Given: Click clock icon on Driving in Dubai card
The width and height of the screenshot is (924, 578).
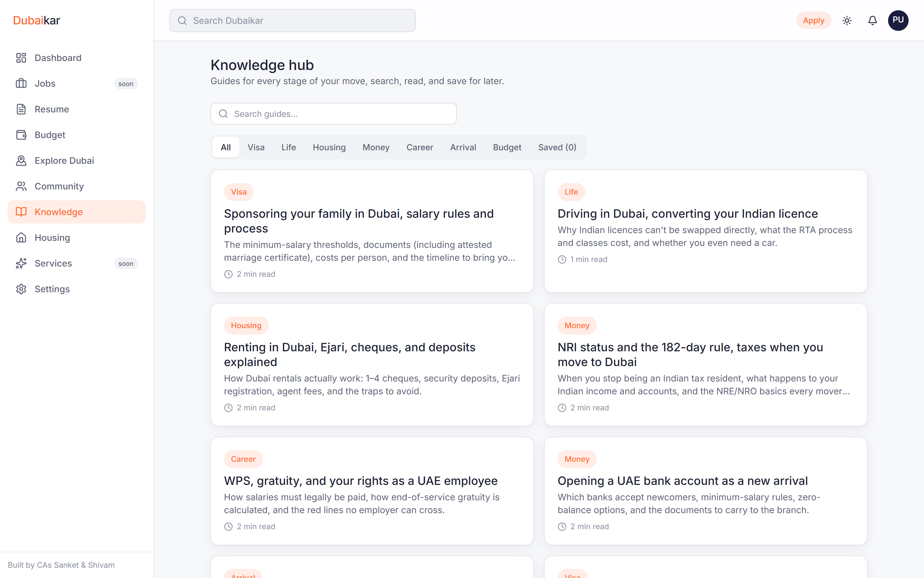Looking at the screenshot, I should coord(562,259).
